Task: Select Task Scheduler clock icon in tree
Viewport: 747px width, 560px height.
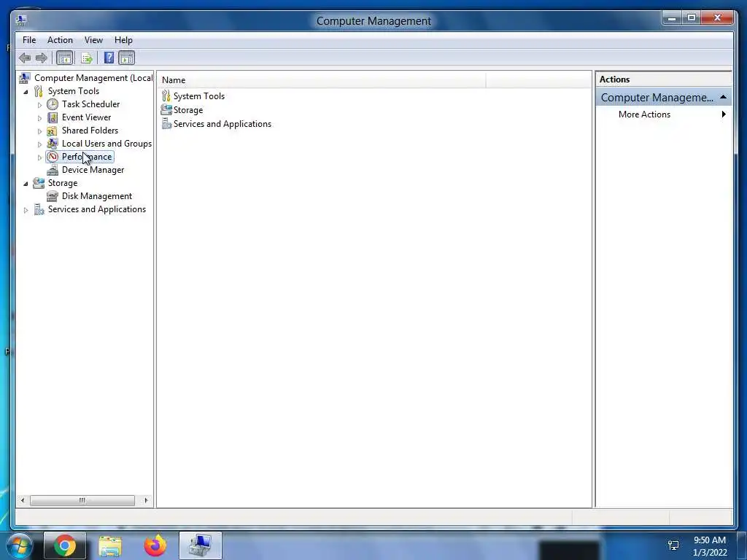Action: [x=53, y=104]
